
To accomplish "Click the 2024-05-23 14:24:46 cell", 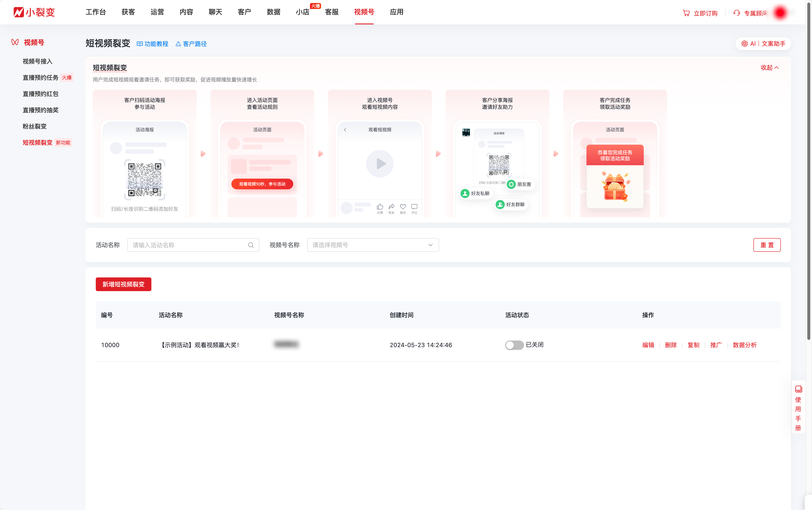I will [x=421, y=345].
